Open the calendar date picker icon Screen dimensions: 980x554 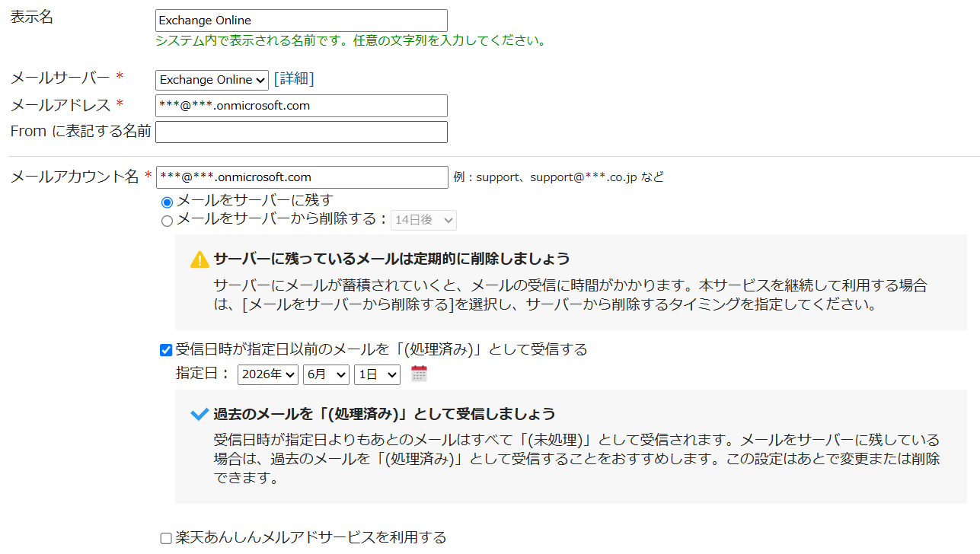coord(419,374)
